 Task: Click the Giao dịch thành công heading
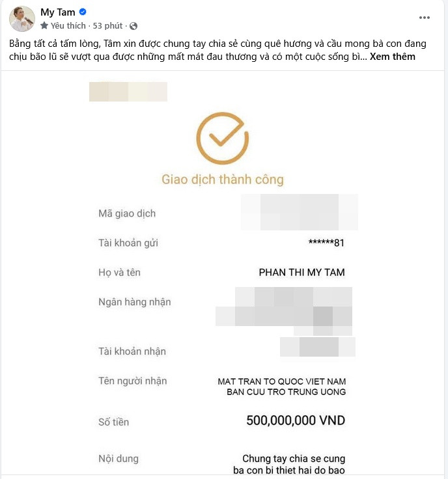[222, 178]
